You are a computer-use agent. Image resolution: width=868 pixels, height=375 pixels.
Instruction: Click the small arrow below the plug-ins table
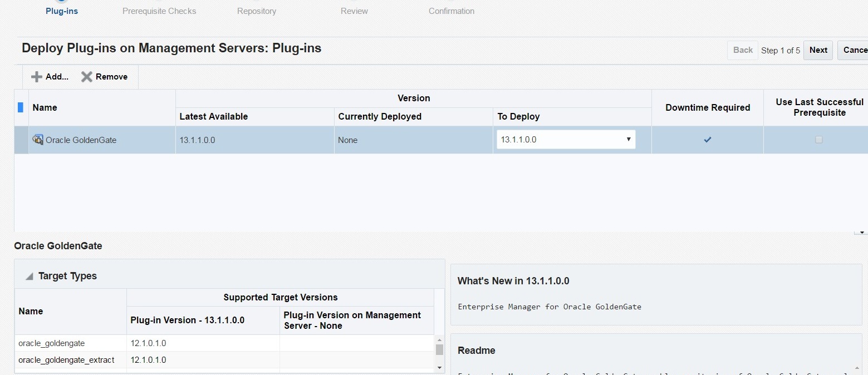pyautogui.click(x=861, y=232)
